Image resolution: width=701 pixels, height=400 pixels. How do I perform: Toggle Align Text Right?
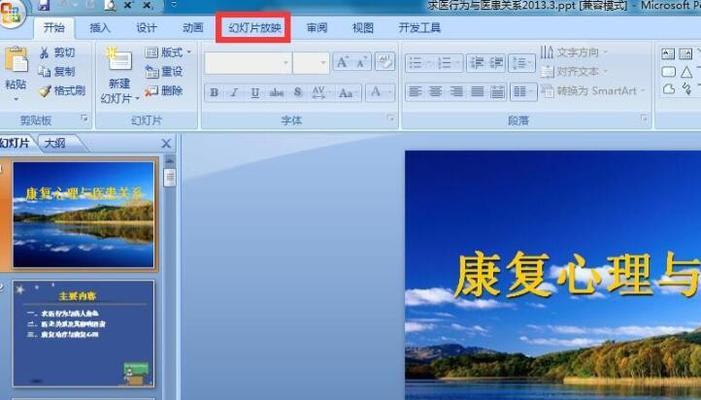click(456, 92)
